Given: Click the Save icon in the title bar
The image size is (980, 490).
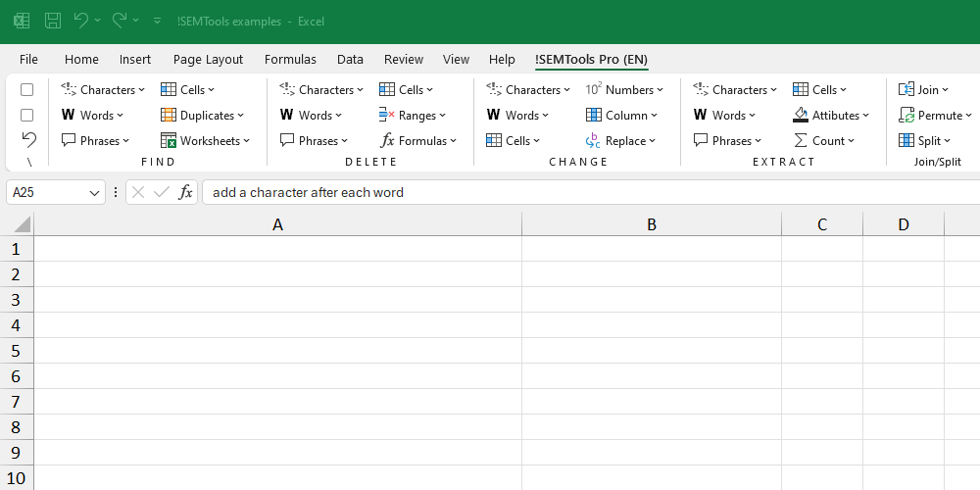Looking at the screenshot, I should 53,21.
